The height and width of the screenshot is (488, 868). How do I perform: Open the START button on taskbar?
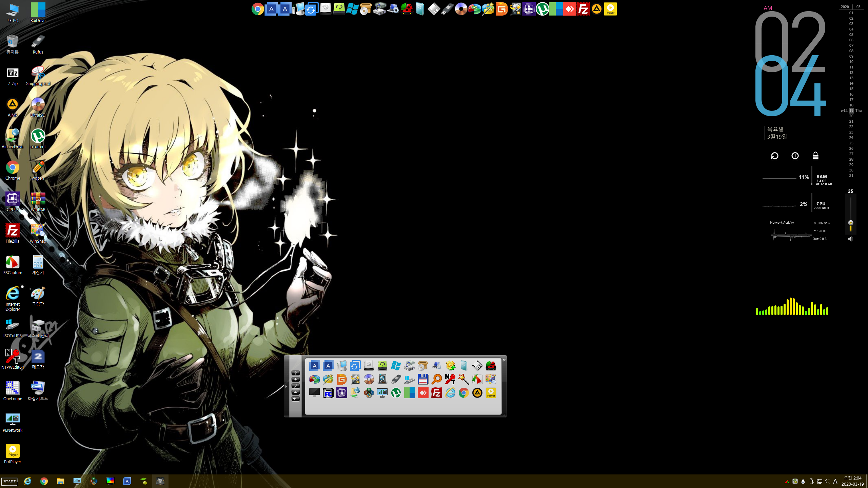click(9, 482)
